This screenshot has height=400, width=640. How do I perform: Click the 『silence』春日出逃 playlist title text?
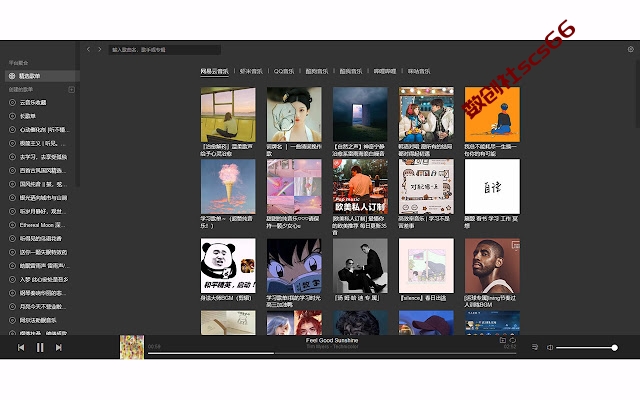click(423, 298)
